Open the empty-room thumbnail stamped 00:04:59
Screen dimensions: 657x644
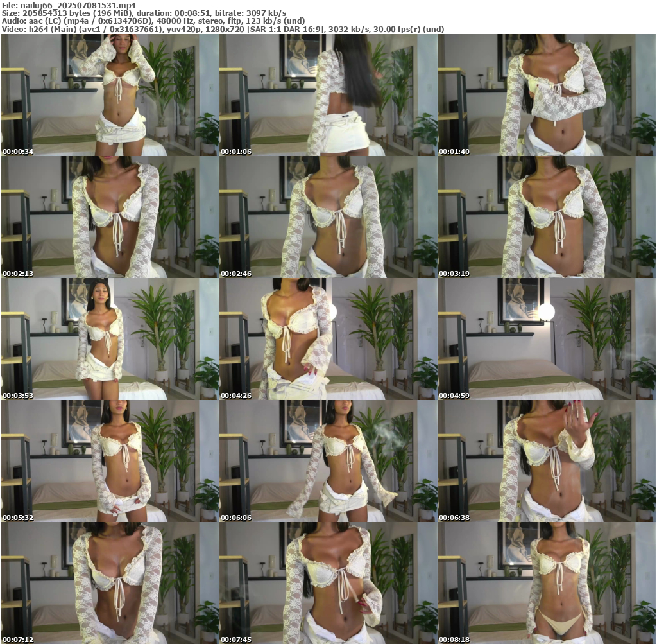pyautogui.click(x=547, y=339)
